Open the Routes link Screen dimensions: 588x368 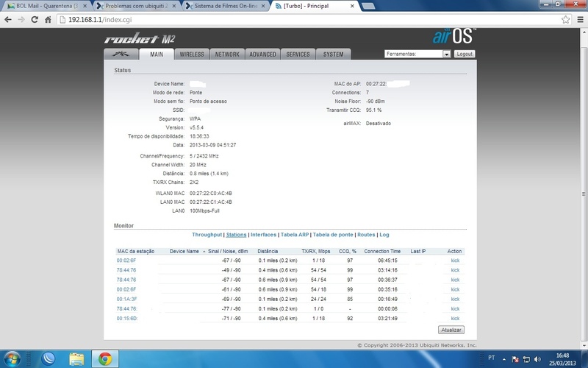[366, 235]
